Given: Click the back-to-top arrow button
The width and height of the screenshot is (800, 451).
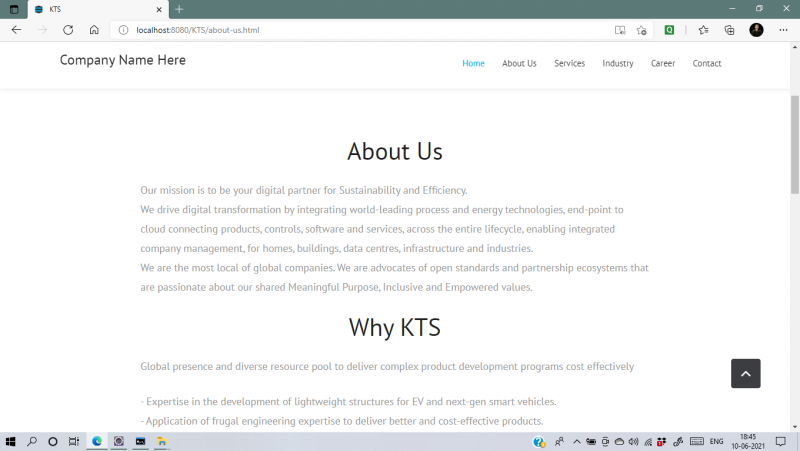Looking at the screenshot, I should tap(745, 373).
